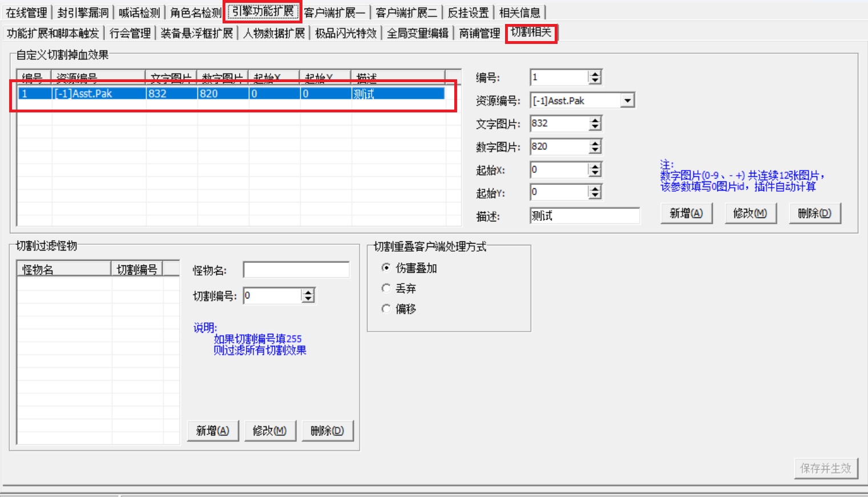Decrease the 文字图片 spinner value

pyautogui.click(x=595, y=127)
